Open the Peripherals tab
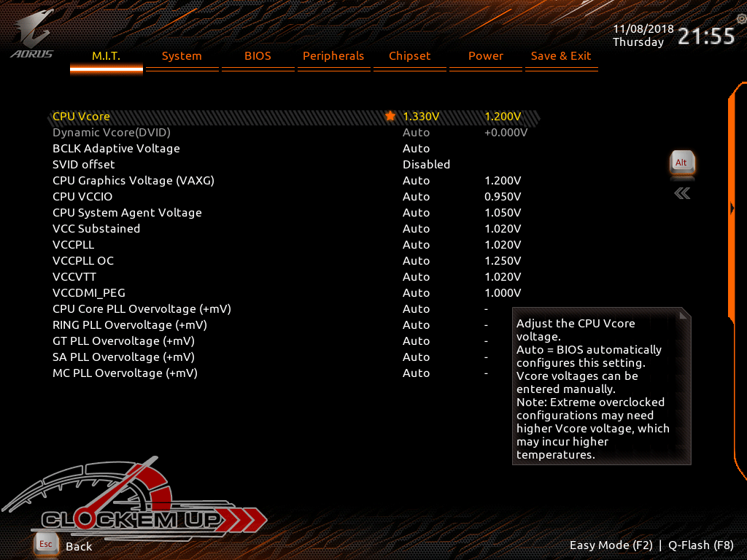The width and height of the screenshot is (747, 560). (x=333, y=56)
